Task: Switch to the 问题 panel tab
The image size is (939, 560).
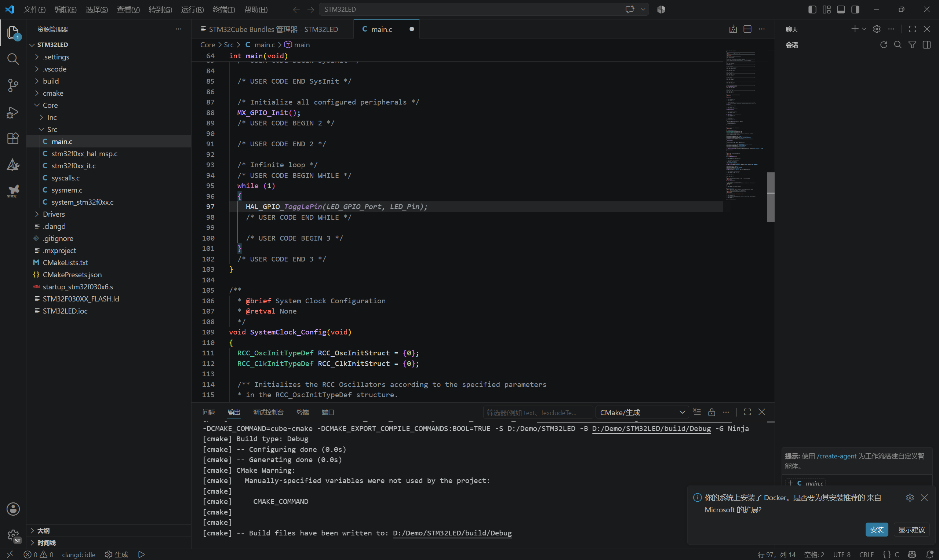Action: [x=208, y=412]
